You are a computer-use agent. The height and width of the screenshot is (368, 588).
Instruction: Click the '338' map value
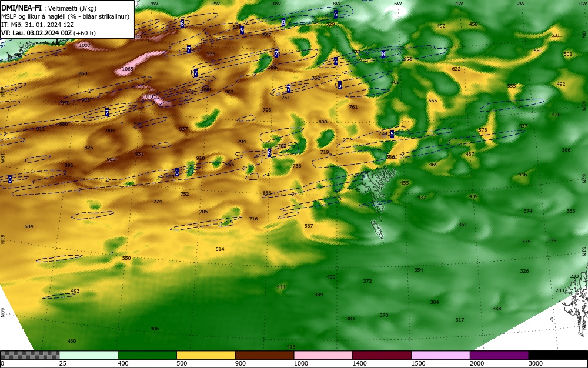pos(497,309)
